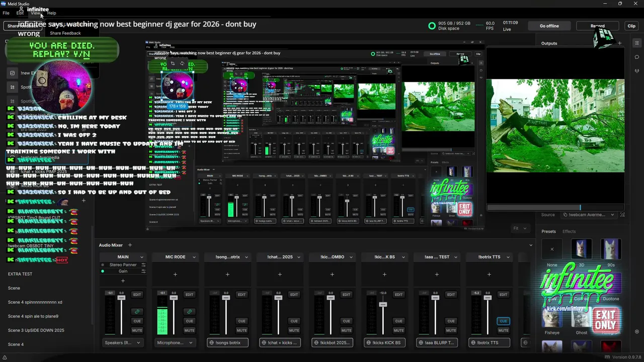Select the EXTRA TEST scene
644x362 pixels.
20,274
